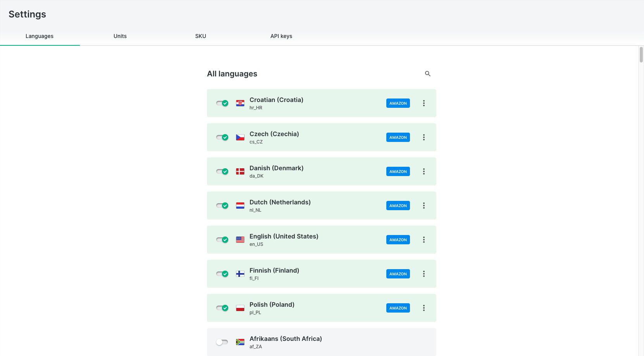Click the Czechia flag icon
The height and width of the screenshot is (356, 644).
240,137
